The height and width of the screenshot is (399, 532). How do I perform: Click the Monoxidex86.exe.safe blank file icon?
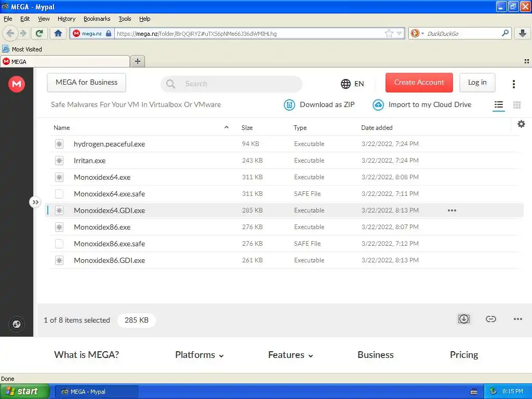(59, 244)
